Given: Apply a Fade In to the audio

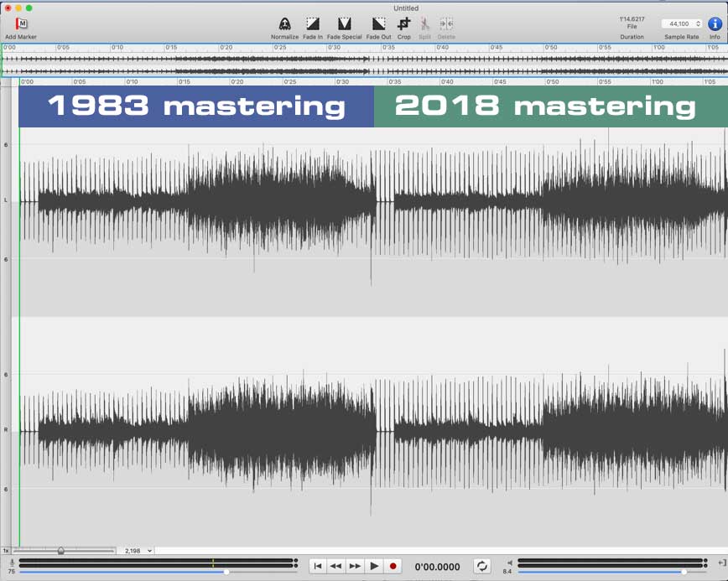Looking at the screenshot, I should [311, 23].
